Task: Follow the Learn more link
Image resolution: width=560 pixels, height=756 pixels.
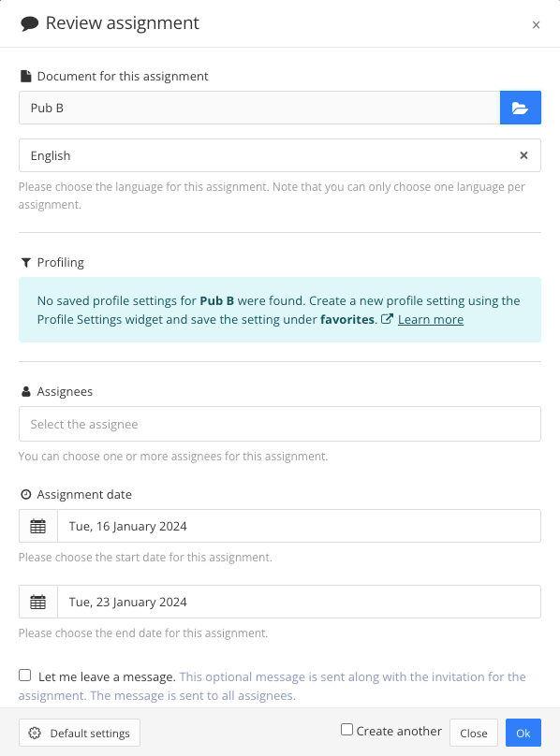Action: [431, 319]
